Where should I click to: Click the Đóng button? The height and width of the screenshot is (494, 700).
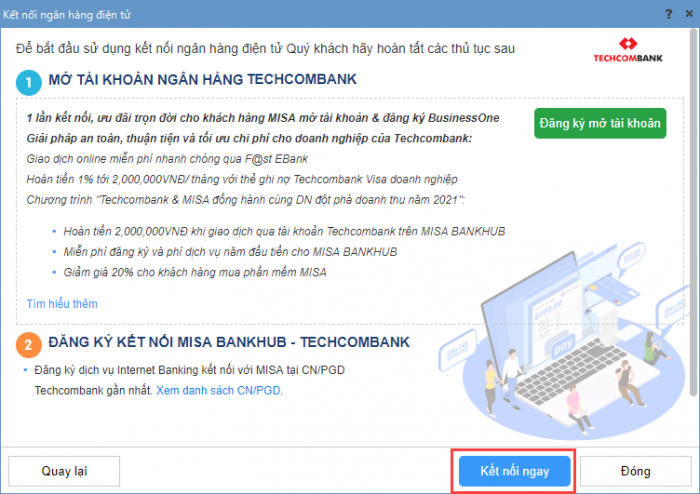[635, 471]
